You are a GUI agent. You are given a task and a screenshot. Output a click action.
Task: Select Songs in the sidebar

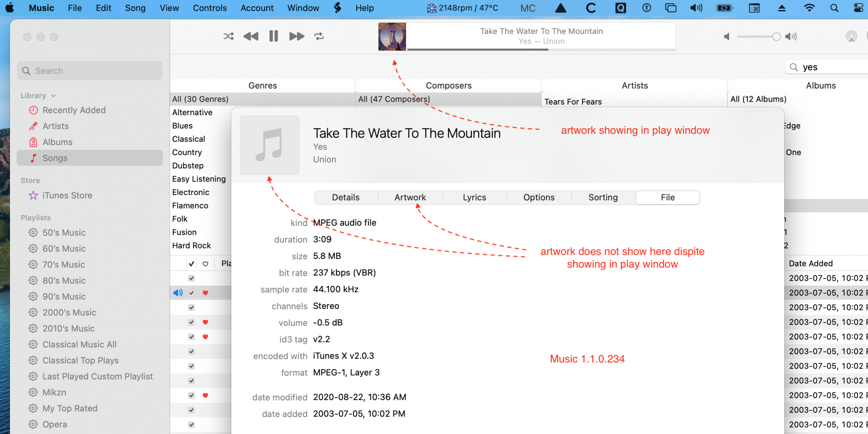tap(90, 158)
